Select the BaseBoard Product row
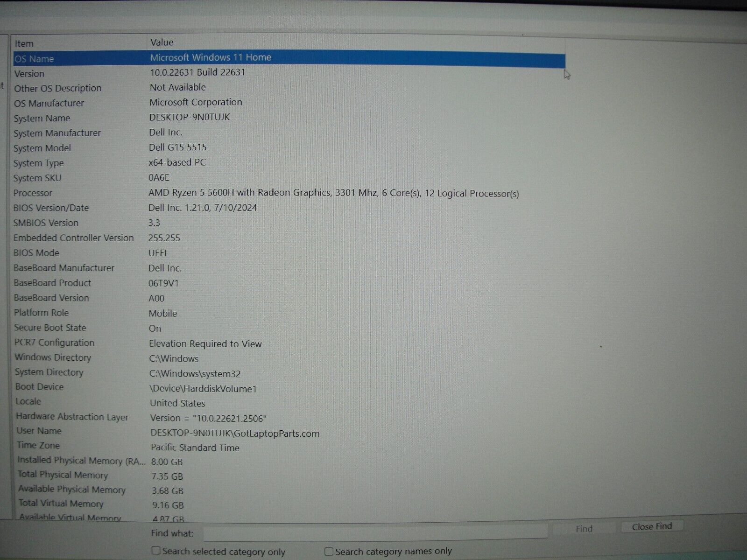The image size is (747, 560). (289, 283)
